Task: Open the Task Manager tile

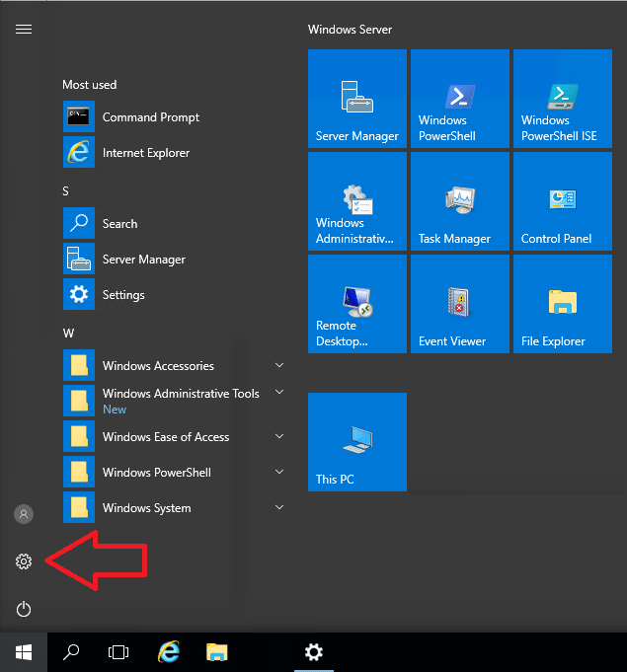Action: 460,201
